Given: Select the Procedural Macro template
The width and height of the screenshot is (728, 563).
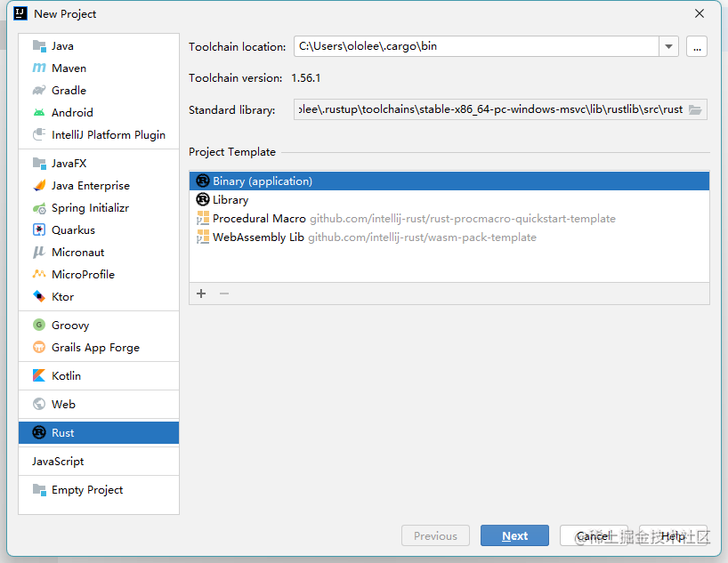Looking at the screenshot, I should tap(259, 219).
